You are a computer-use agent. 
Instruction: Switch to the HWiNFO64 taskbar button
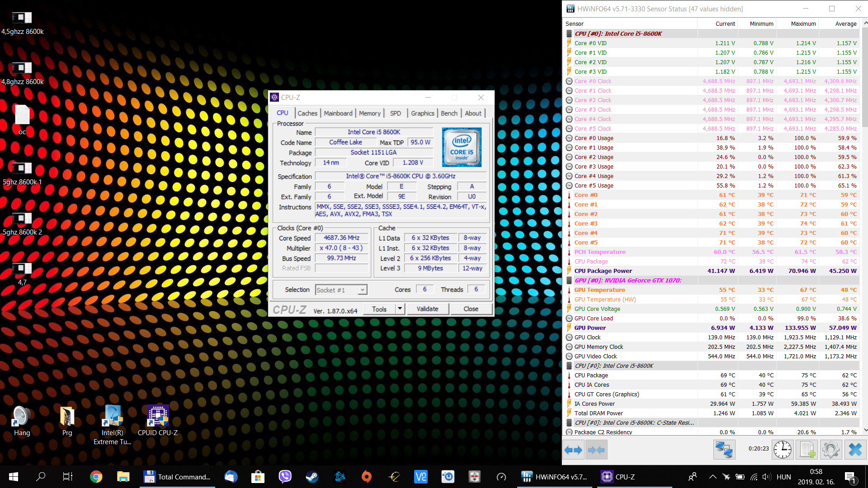point(554,477)
